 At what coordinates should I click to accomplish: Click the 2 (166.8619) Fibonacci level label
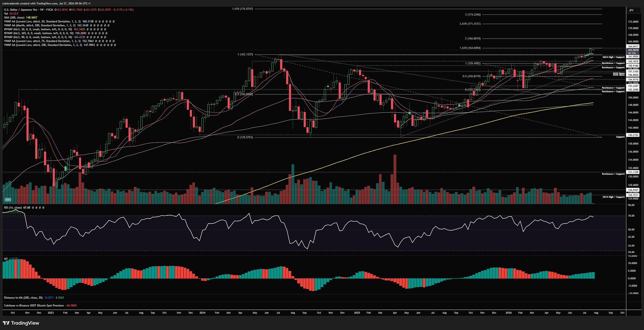pos(473,38)
